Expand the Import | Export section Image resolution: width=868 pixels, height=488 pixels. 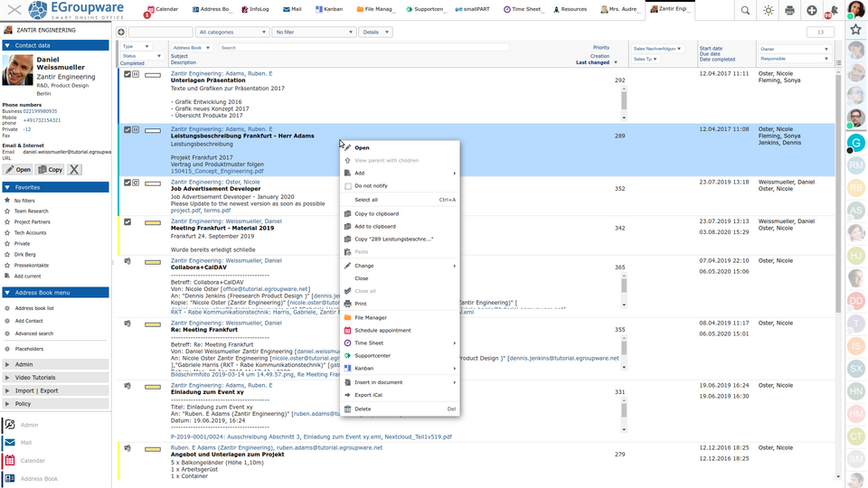(55, 390)
